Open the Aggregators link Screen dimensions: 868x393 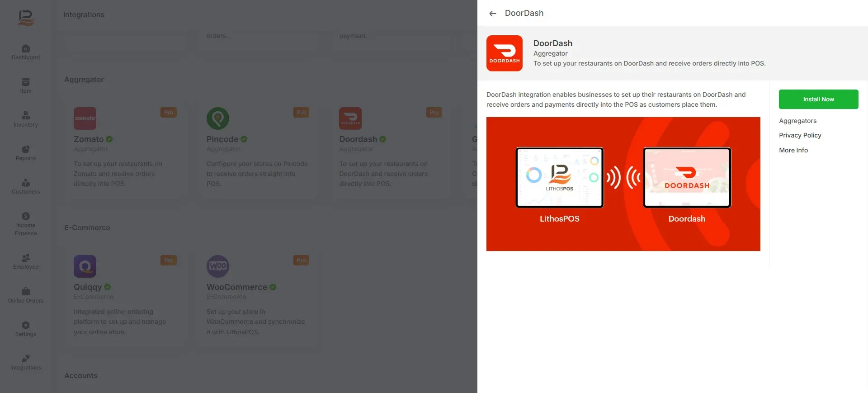(x=797, y=121)
